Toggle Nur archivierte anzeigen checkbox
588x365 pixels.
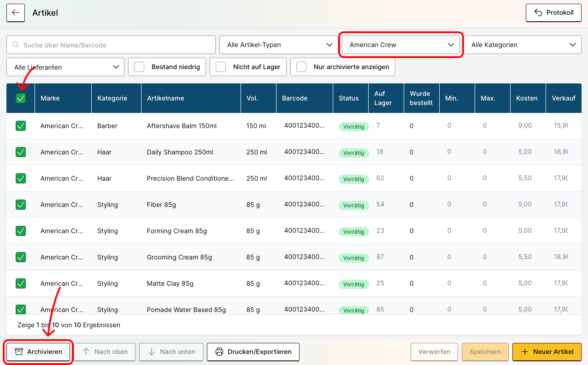click(x=301, y=67)
